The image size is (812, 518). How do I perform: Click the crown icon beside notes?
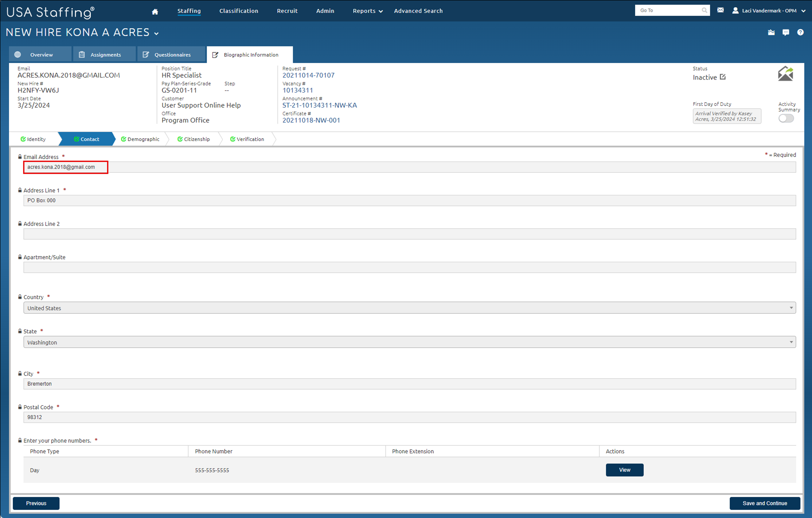[x=771, y=32]
